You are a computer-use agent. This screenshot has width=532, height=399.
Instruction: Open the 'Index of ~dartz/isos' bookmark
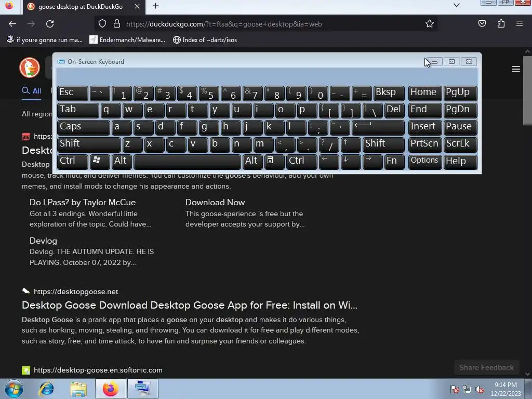pyautogui.click(x=205, y=40)
